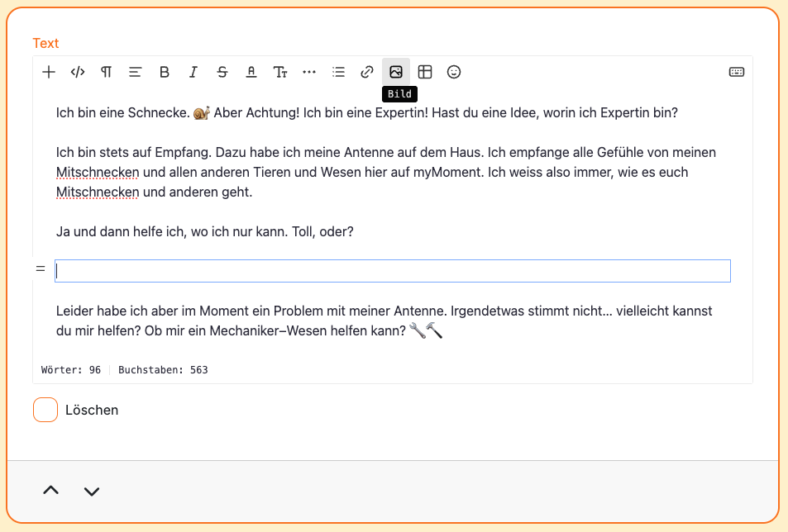Click the empty highlighted paragraph line
Viewport: 788px width, 532px height.
393,271
